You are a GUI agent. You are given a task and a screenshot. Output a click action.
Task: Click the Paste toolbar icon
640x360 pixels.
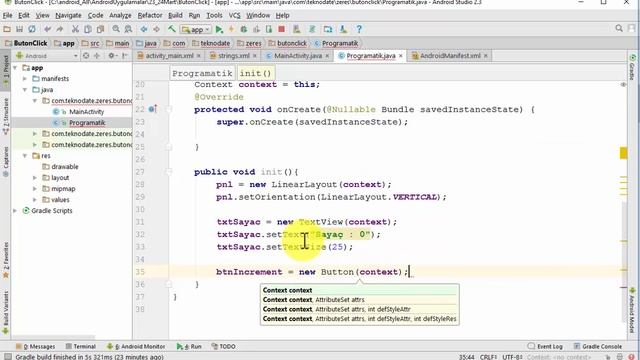[100, 29]
